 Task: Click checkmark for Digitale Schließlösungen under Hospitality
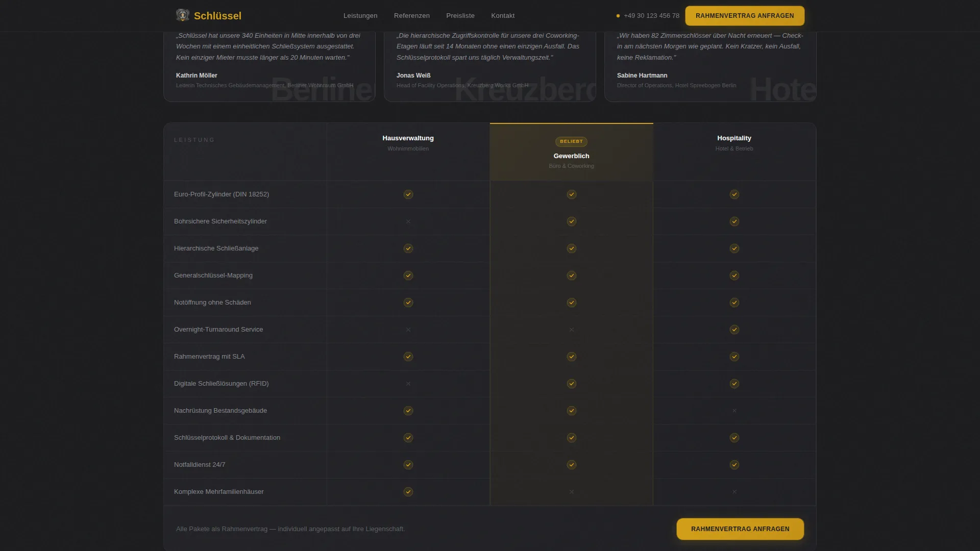pyautogui.click(x=734, y=384)
